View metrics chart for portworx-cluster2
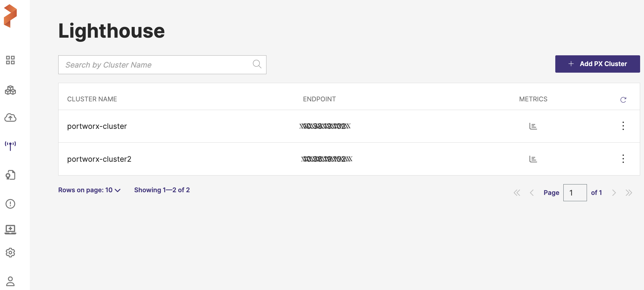Image resolution: width=644 pixels, height=290 pixels. 533,159
